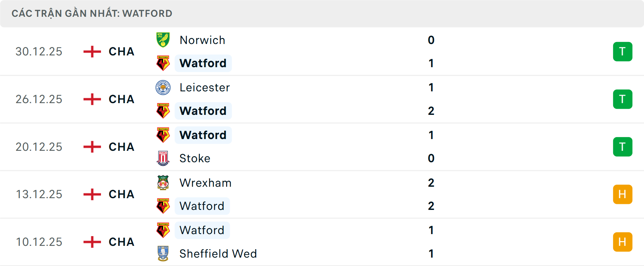644x266 pixels.
Task: Open the Watford team page from Leicester match
Action: (x=203, y=111)
